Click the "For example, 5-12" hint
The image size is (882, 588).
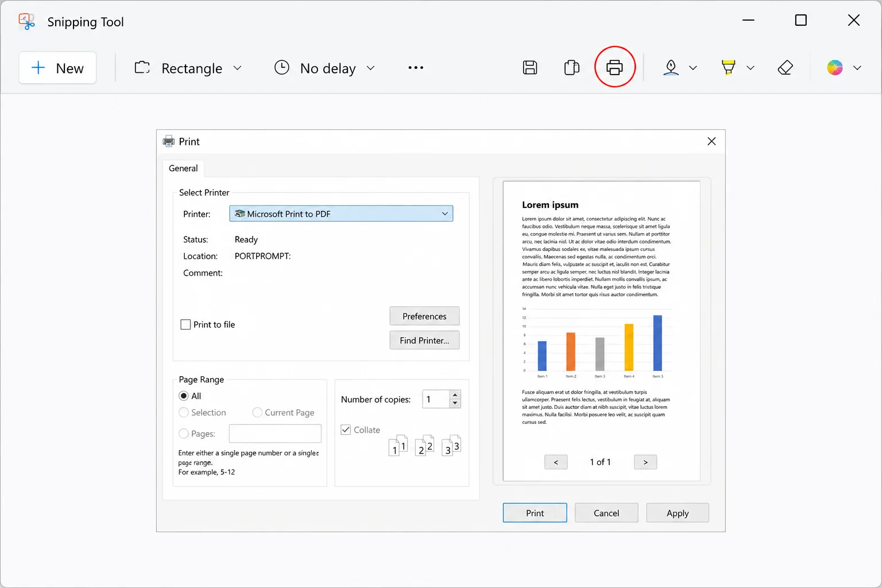[x=207, y=472]
